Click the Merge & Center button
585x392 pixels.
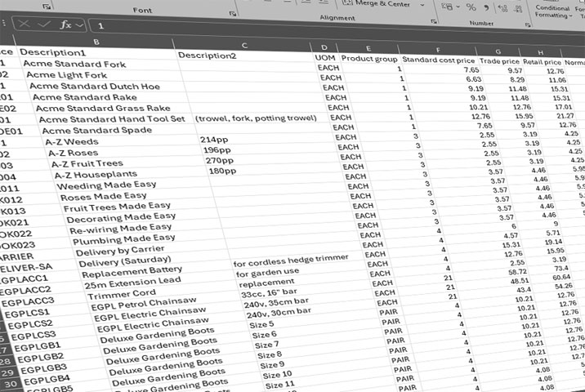(376, 4)
